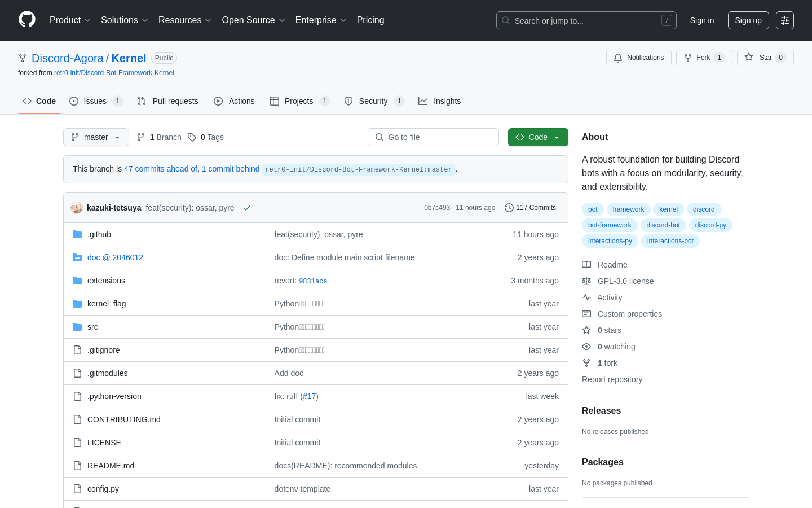Image resolution: width=812 pixels, height=508 pixels.
Task: Select the Code tab
Action: coord(39,101)
